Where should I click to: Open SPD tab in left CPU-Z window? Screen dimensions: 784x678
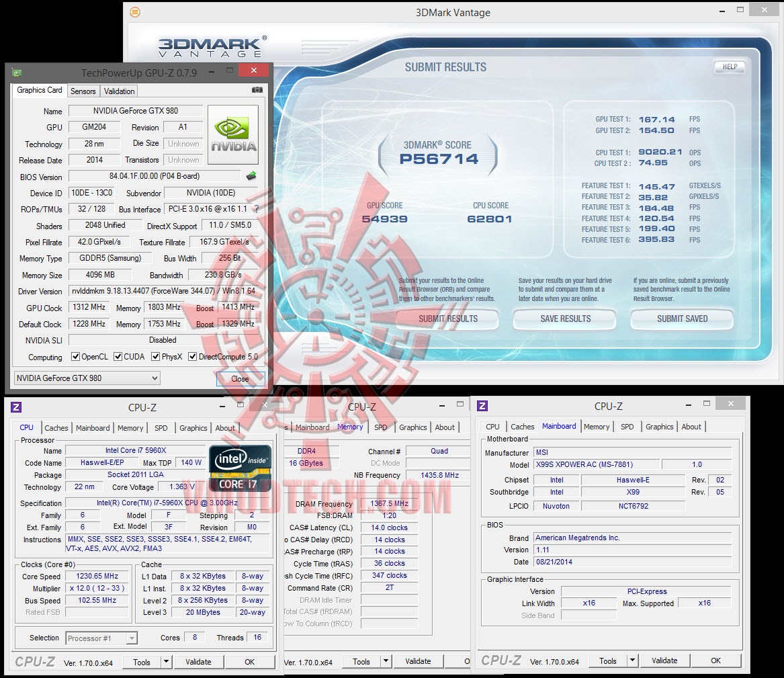pyautogui.click(x=161, y=428)
